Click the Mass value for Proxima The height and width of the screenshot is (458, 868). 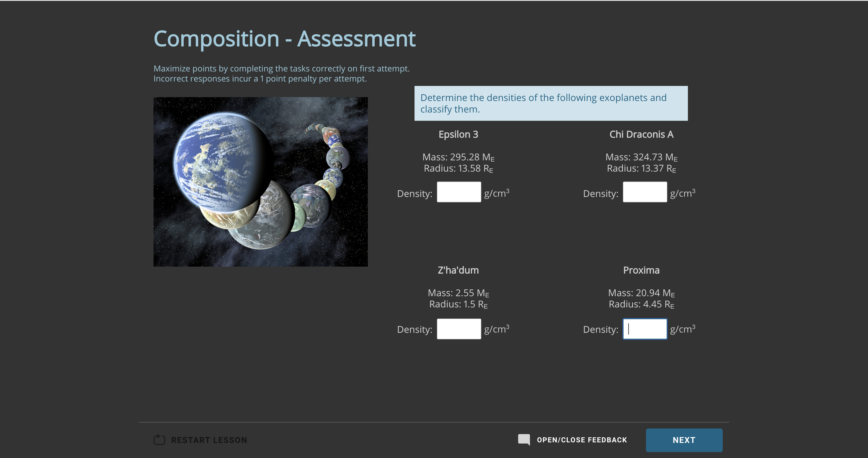[641, 293]
